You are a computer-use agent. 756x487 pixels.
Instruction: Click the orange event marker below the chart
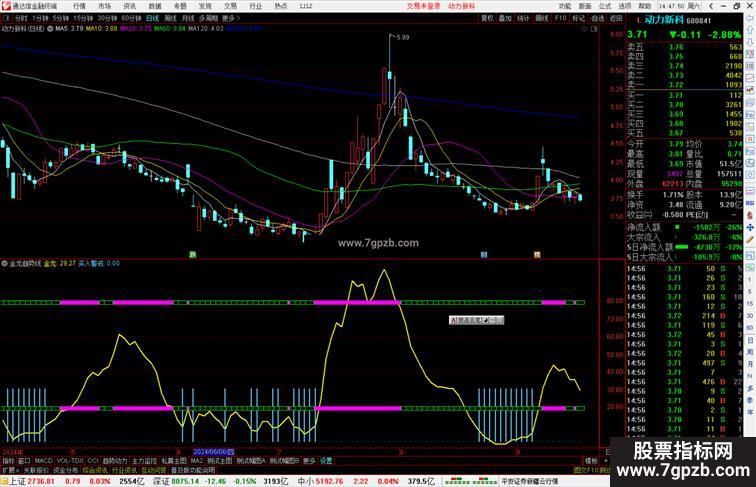(537, 255)
